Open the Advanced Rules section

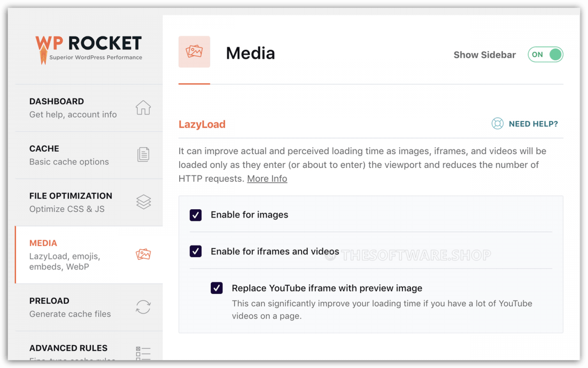pyautogui.click(x=89, y=346)
